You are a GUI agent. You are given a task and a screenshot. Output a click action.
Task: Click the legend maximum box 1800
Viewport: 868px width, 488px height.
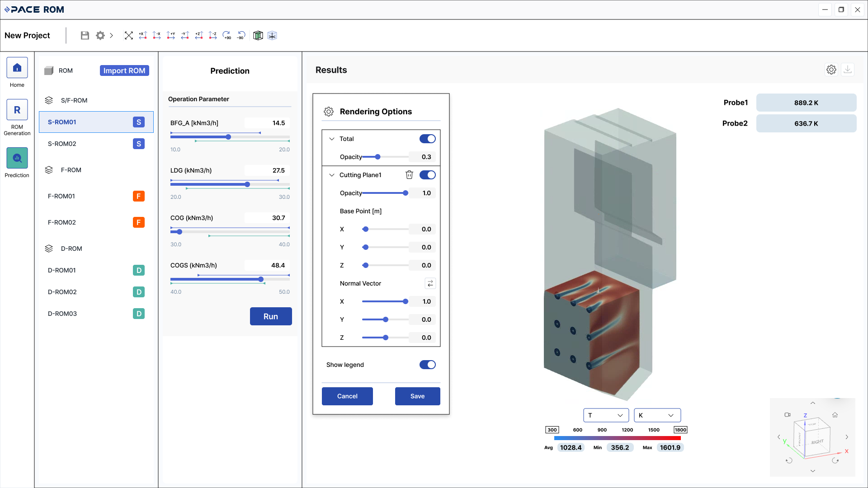point(680,430)
